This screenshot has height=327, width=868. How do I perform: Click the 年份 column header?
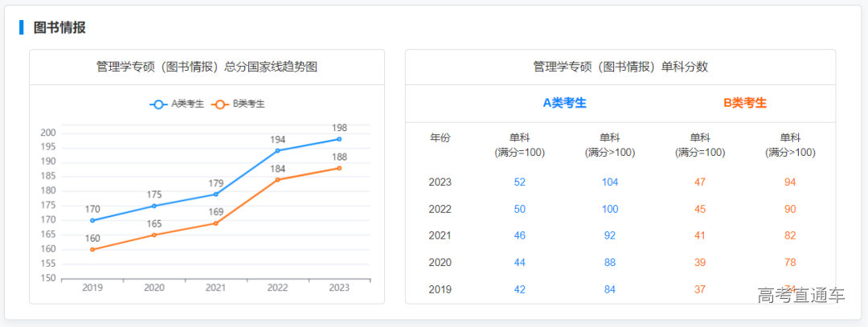[440, 137]
